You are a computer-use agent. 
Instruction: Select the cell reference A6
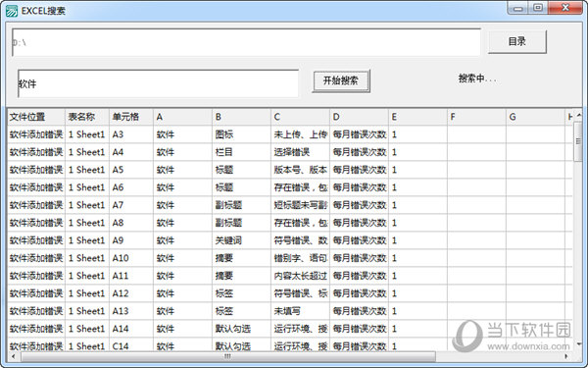[x=131, y=187]
